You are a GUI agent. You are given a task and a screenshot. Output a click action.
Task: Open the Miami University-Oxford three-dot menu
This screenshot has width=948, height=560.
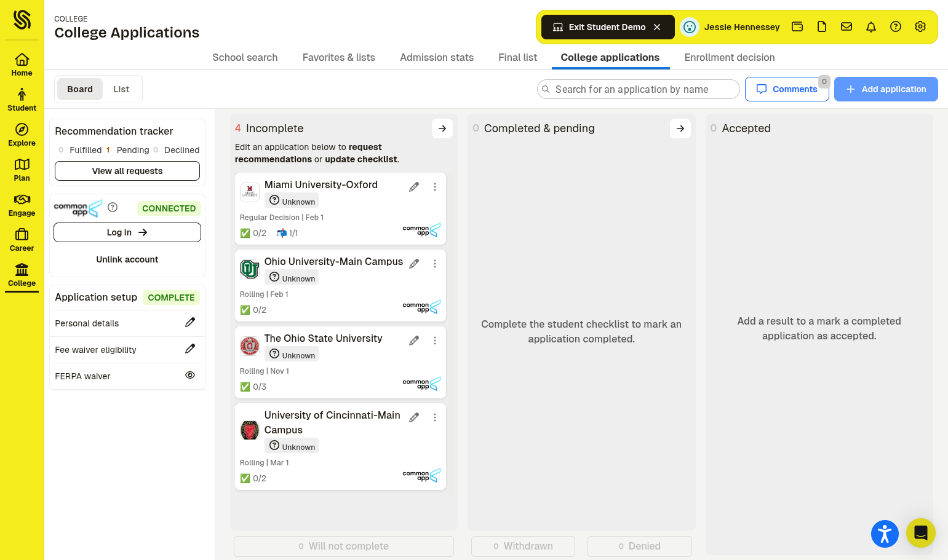[435, 187]
